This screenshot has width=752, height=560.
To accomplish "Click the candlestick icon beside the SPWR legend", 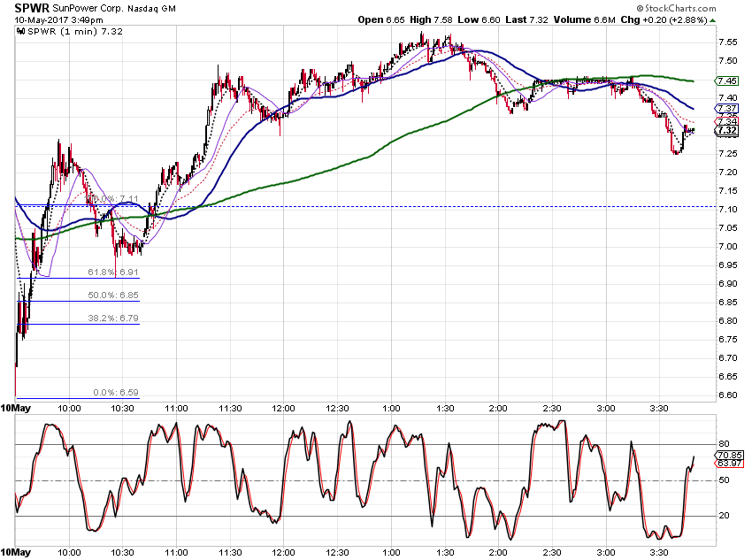I will click(20, 32).
